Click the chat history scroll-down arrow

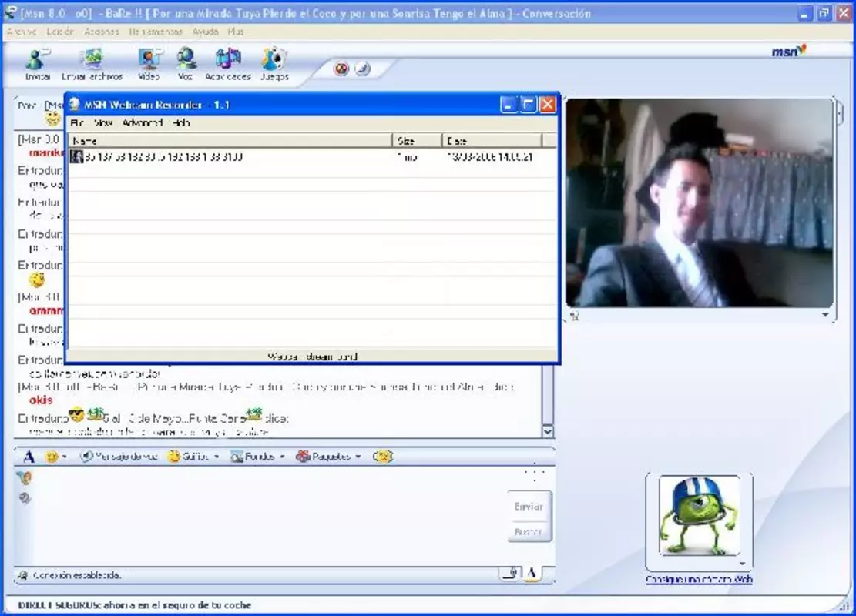(548, 431)
